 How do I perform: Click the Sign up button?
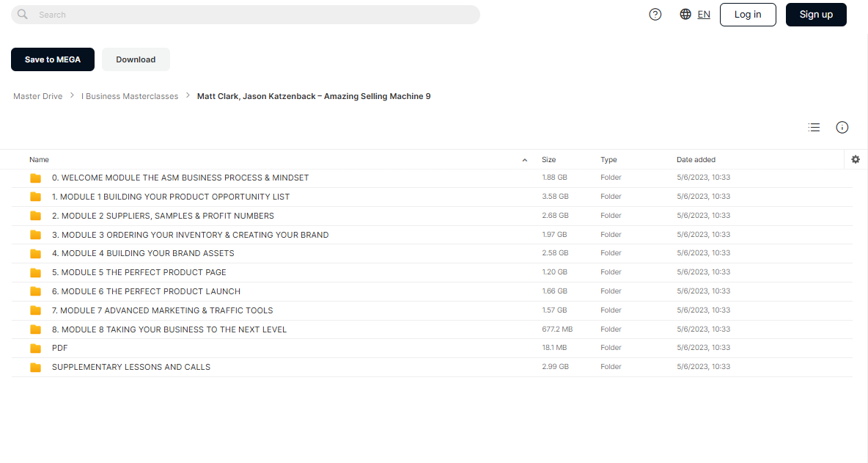tap(816, 15)
